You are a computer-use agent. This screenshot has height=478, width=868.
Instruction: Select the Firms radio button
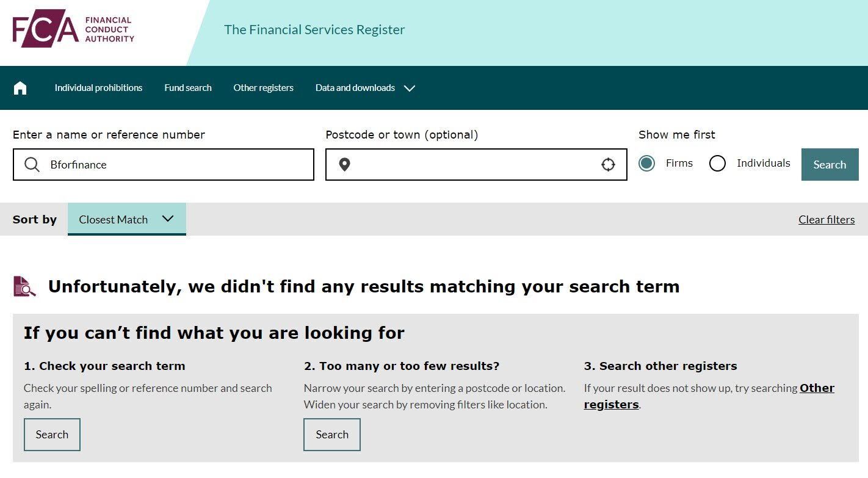point(646,164)
